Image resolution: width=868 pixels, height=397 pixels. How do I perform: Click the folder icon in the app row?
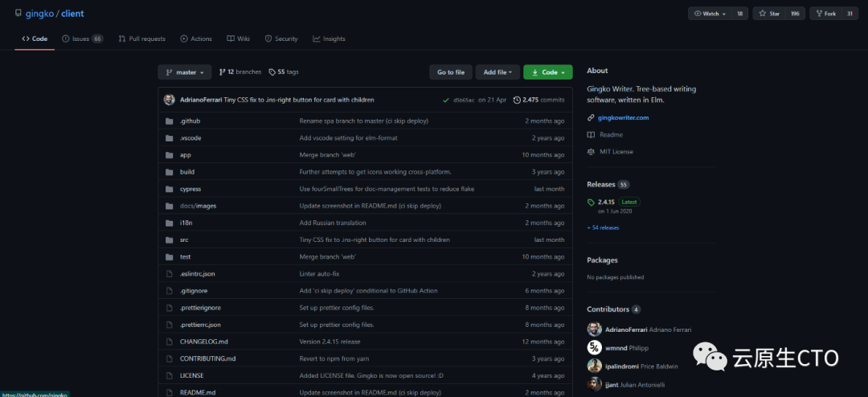(x=170, y=155)
